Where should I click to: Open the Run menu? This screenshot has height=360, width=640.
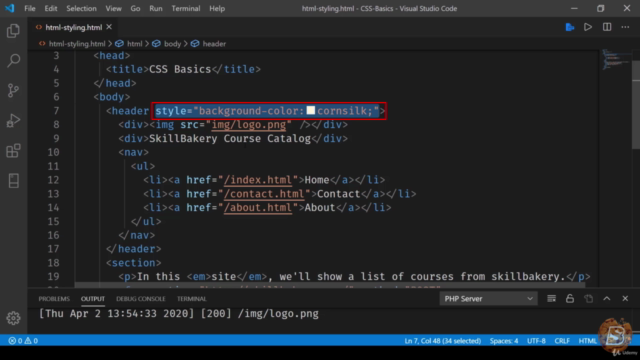(156, 8)
